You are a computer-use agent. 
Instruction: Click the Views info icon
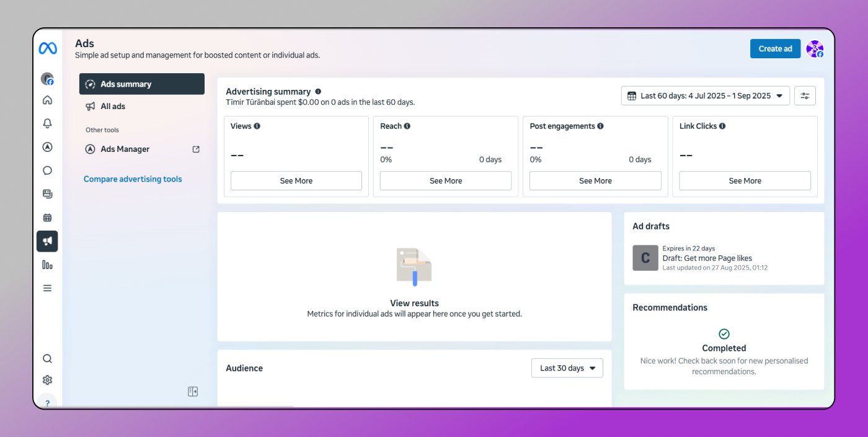click(x=257, y=126)
